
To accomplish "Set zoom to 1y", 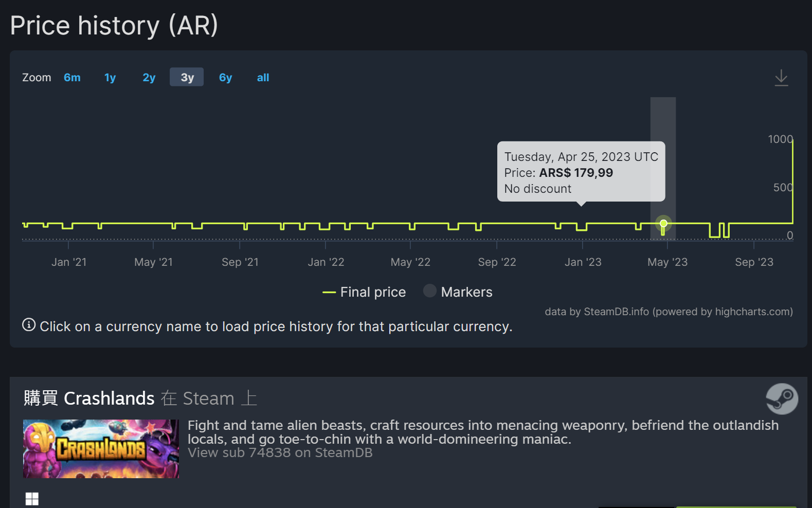I will (x=110, y=77).
